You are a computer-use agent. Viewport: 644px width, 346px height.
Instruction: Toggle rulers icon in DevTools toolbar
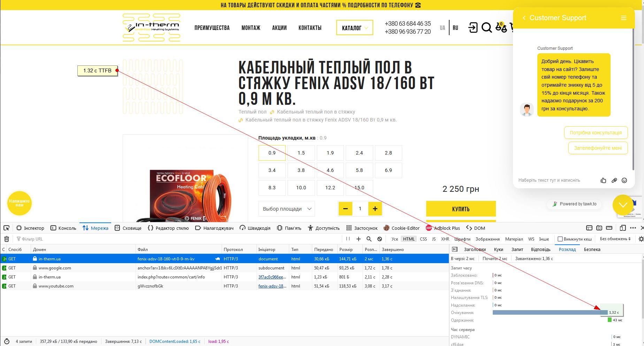pyautogui.click(x=609, y=228)
